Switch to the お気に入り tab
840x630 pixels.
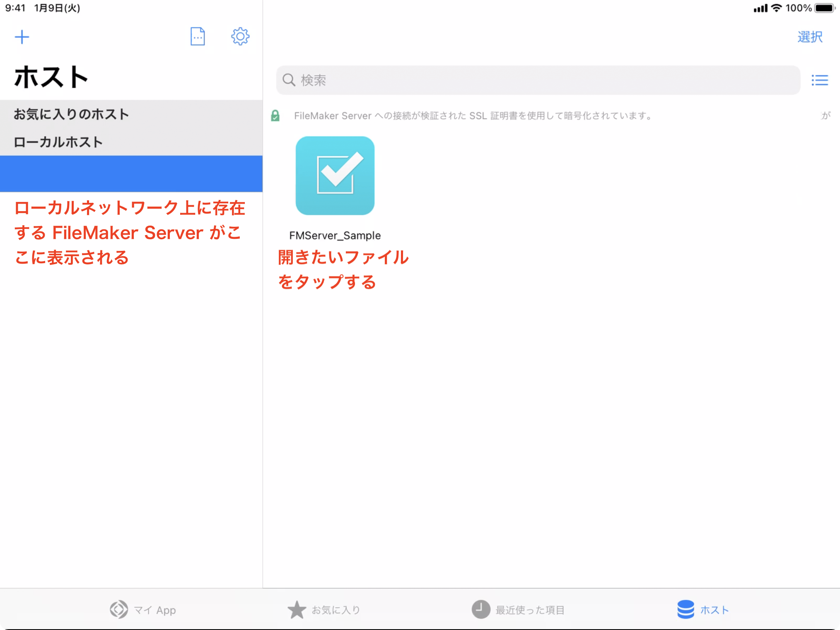(325, 609)
